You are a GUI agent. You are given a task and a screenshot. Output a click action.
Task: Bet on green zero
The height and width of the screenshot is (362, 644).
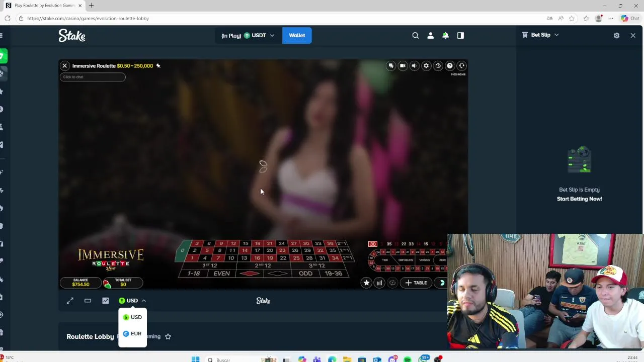pos(182,250)
